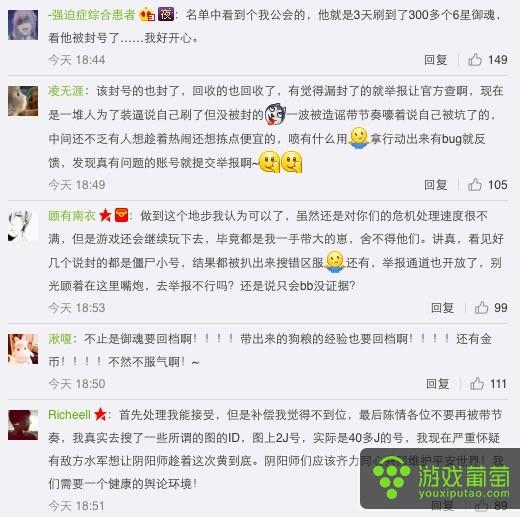This screenshot has height=517, width=520.
Task: Click the purple 夜 badge icon
Action: tap(166, 14)
